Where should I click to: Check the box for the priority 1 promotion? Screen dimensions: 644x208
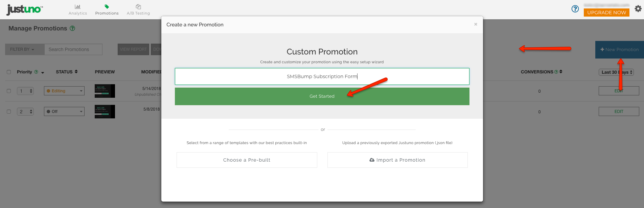[x=9, y=91]
